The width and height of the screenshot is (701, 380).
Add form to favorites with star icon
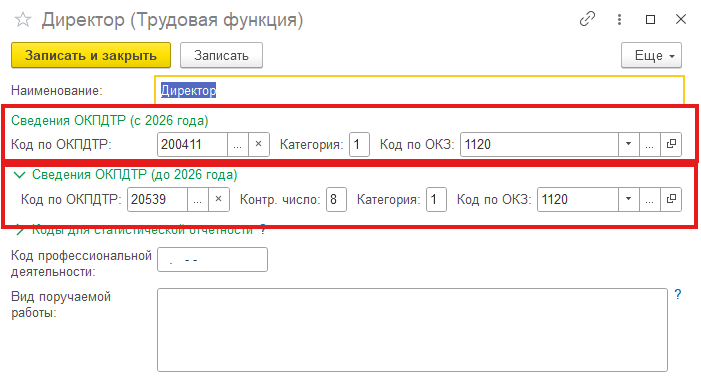22,20
